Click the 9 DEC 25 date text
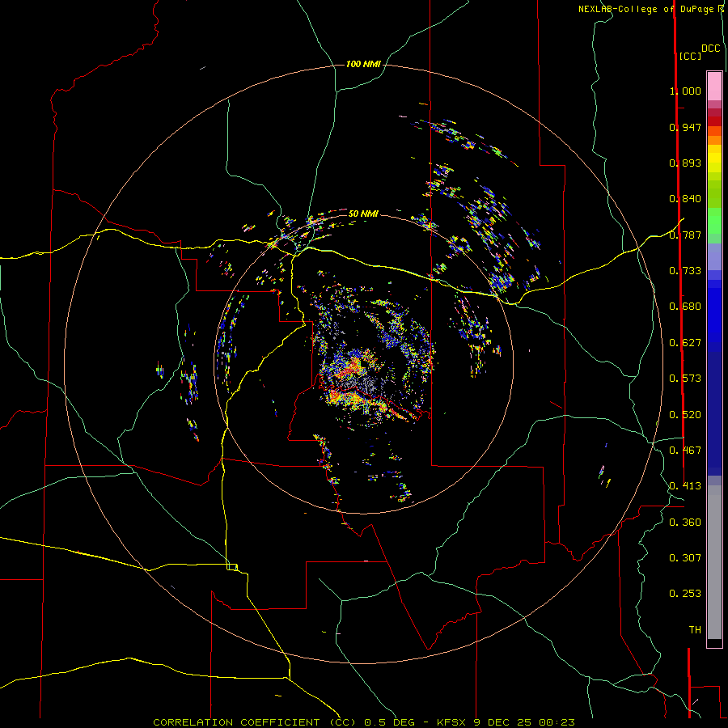The height and width of the screenshot is (728, 728). click(503, 722)
